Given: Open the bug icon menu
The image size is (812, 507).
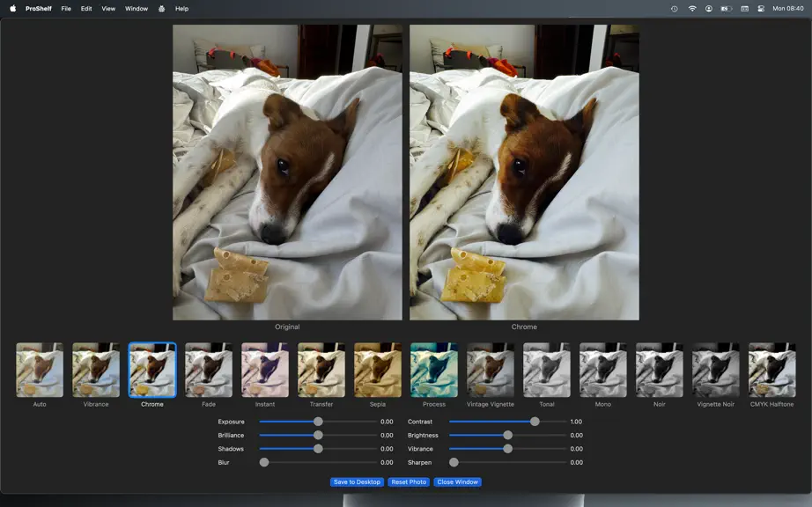Looking at the screenshot, I should 161,8.
